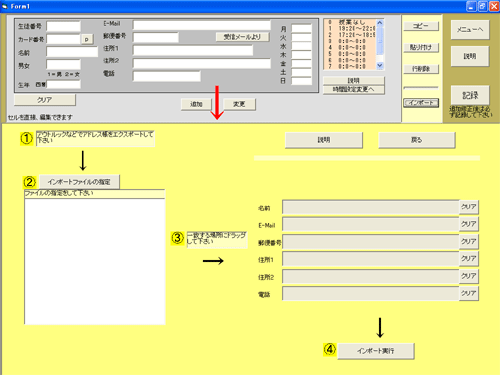Click the imported file list box
This screenshot has height=375, width=500.
click(x=95, y=261)
